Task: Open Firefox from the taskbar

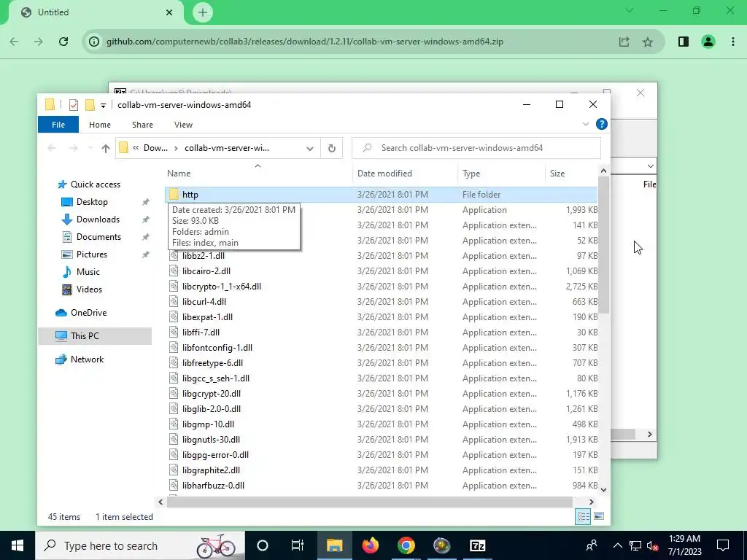Action: pos(370,545)
